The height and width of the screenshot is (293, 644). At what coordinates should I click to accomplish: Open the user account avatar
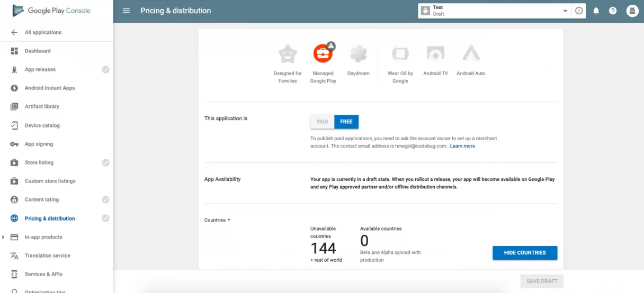click(x=632, y=11)
